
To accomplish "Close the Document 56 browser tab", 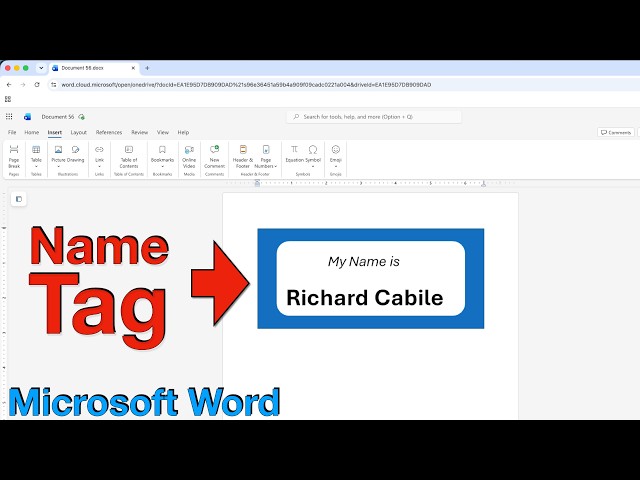I will pos(133,68).
